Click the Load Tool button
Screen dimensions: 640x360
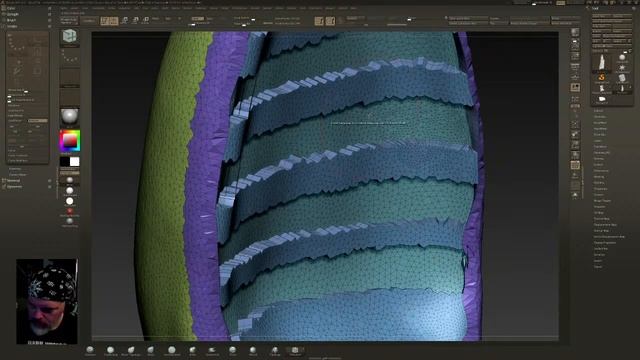coord(602,16)
